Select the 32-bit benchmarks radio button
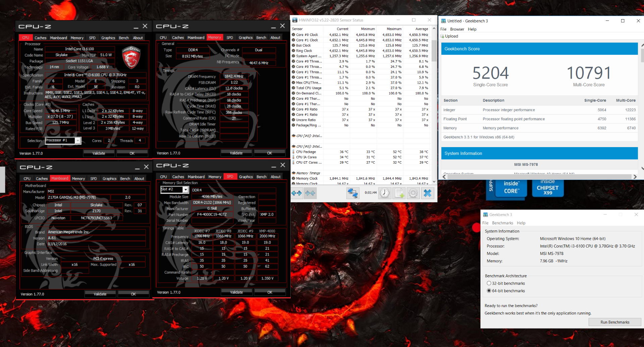 pos(489,284)
